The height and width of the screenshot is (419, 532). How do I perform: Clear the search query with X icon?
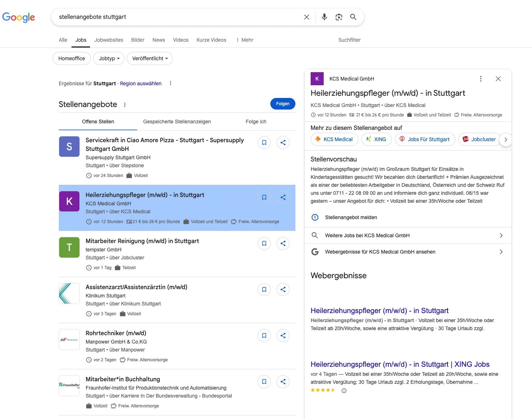(307, 17)
